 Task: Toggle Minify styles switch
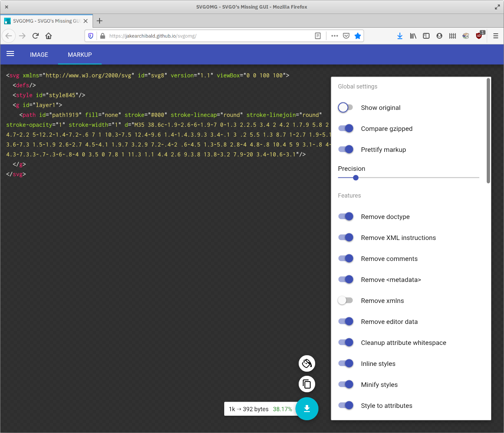346,384
